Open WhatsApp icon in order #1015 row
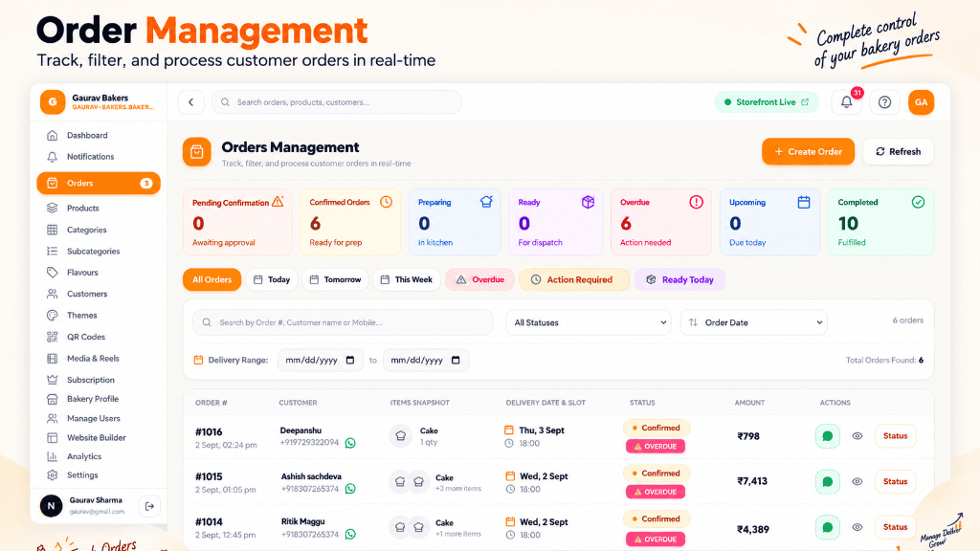Screen dimensions: 980x551 [350, 489]
